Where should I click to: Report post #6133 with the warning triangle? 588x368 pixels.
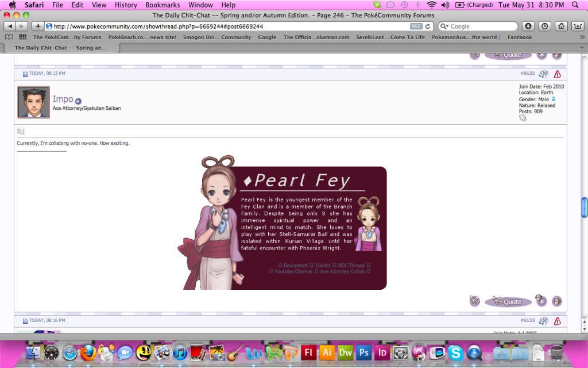tap(558, 321)
